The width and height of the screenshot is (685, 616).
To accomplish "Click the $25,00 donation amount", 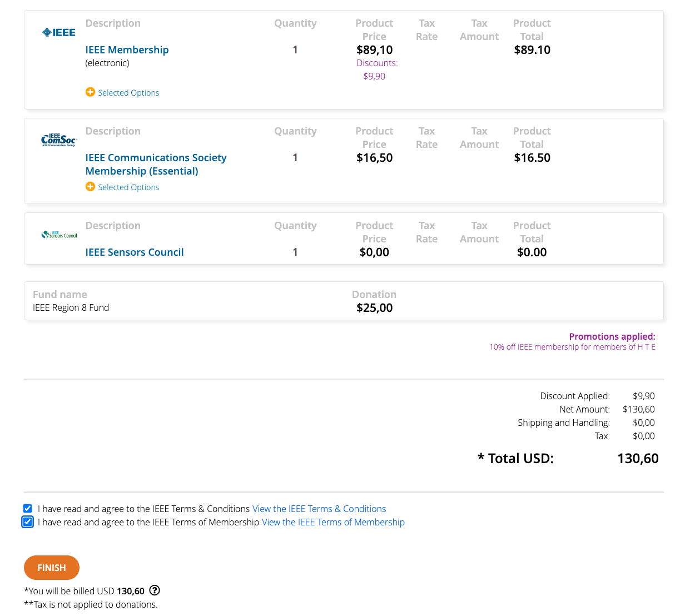I will point(374,307).
